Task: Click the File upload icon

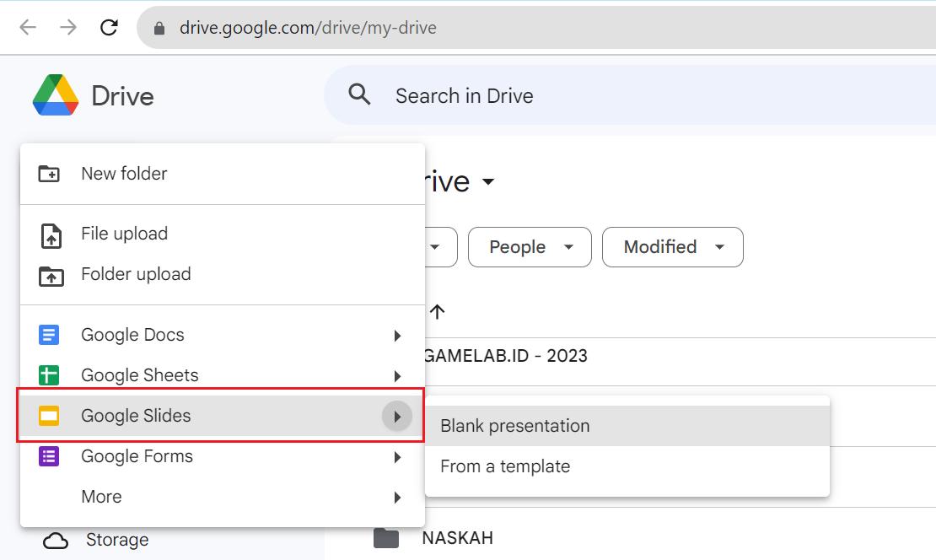Action: [51, 234]
